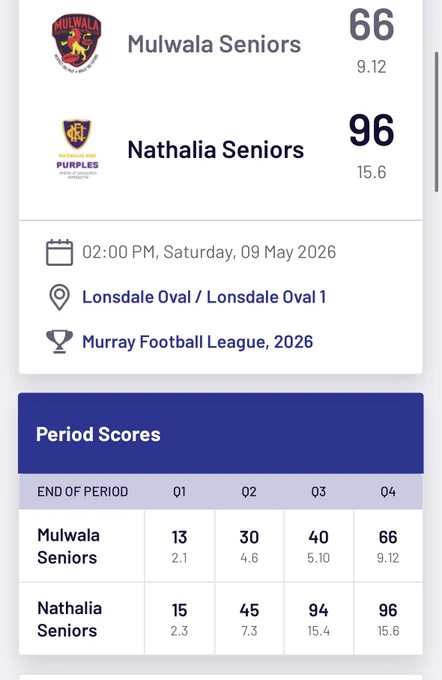
Task: Select the Q3 column header
Action: 318,492
